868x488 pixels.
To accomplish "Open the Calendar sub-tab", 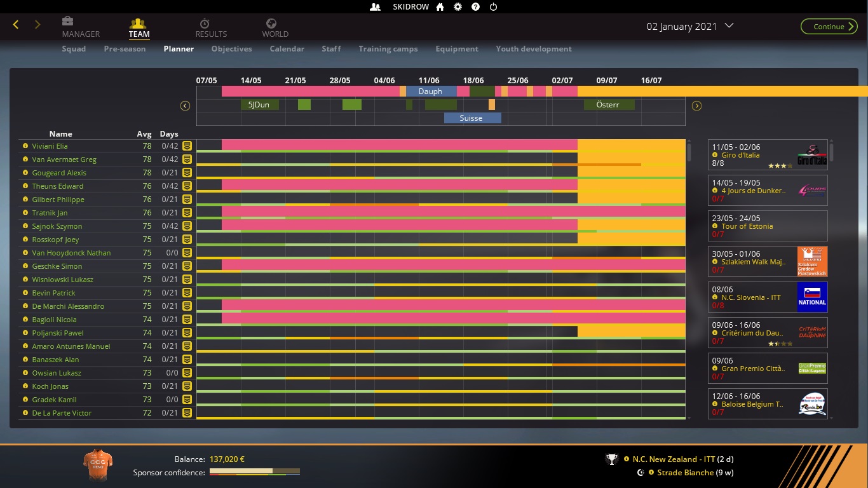I will 287,49.
